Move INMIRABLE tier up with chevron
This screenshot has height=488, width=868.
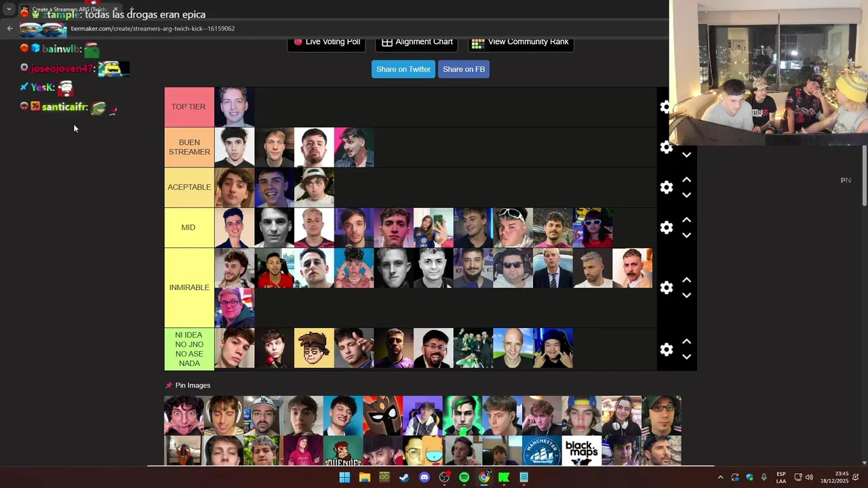coord(686,280)
